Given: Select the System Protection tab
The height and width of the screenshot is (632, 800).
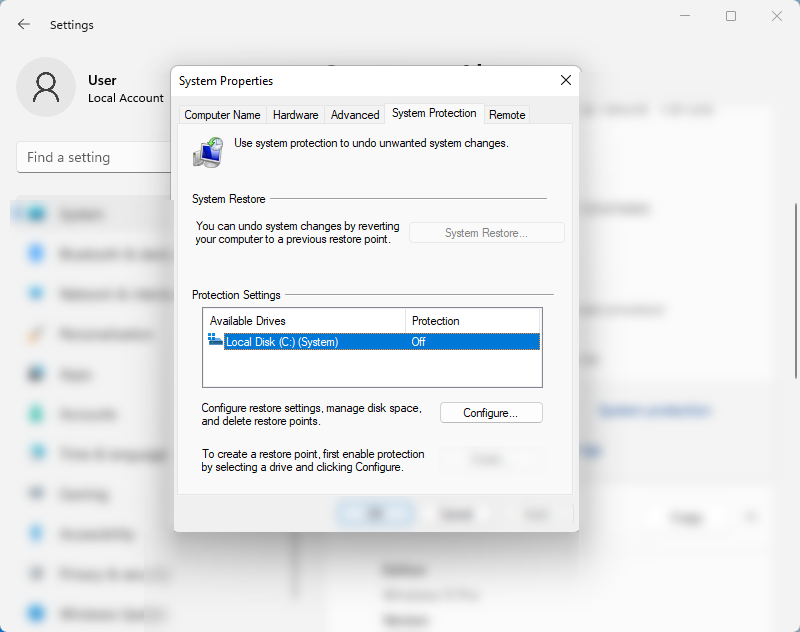Looking at the screenshot, I should click(434, 113).
